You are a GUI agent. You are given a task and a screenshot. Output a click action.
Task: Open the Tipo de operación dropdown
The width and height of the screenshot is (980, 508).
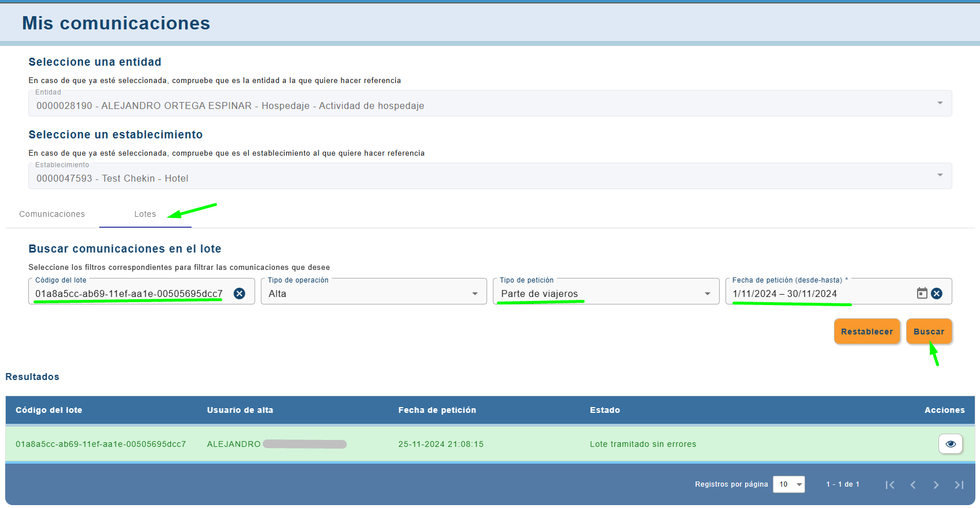474,294
